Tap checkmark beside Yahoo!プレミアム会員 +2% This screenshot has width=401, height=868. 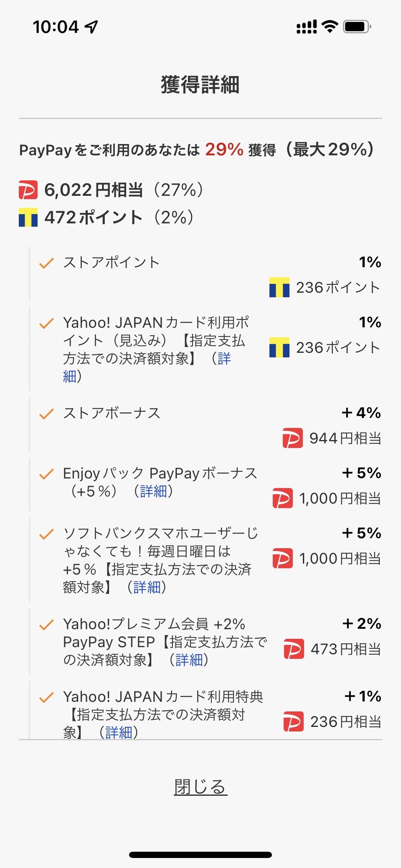[x=46, y=625]
